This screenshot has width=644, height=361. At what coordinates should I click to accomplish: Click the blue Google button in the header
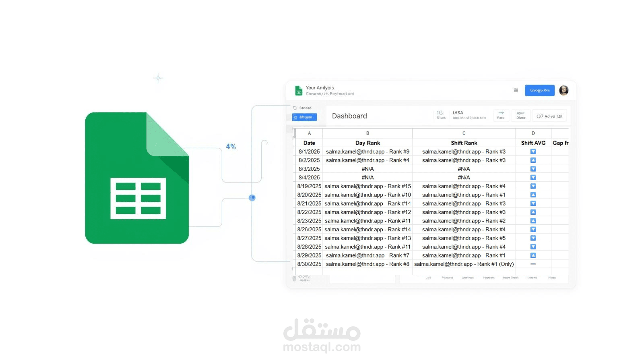point(539,90)
